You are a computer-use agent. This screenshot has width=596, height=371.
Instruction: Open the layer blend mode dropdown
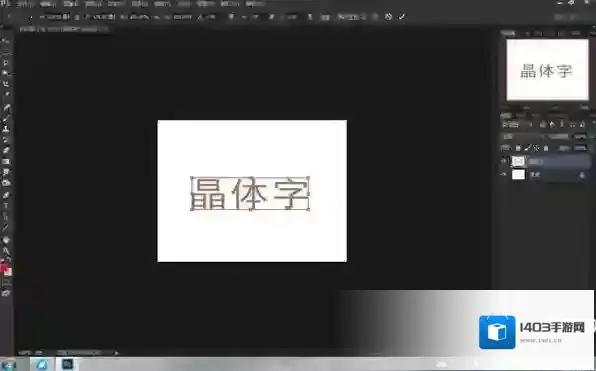524,136
